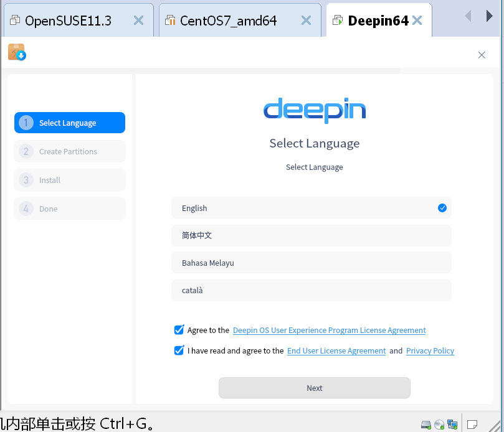504x432 pixels.
Task: Click the resize grip in status bar
Action: tap(495, 426)
